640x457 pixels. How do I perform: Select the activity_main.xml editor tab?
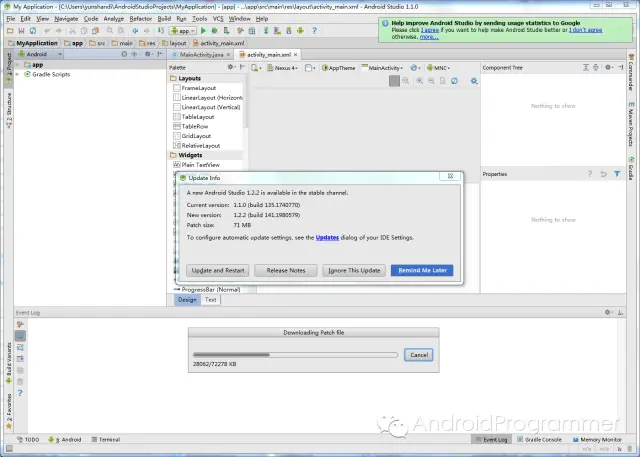269,54
